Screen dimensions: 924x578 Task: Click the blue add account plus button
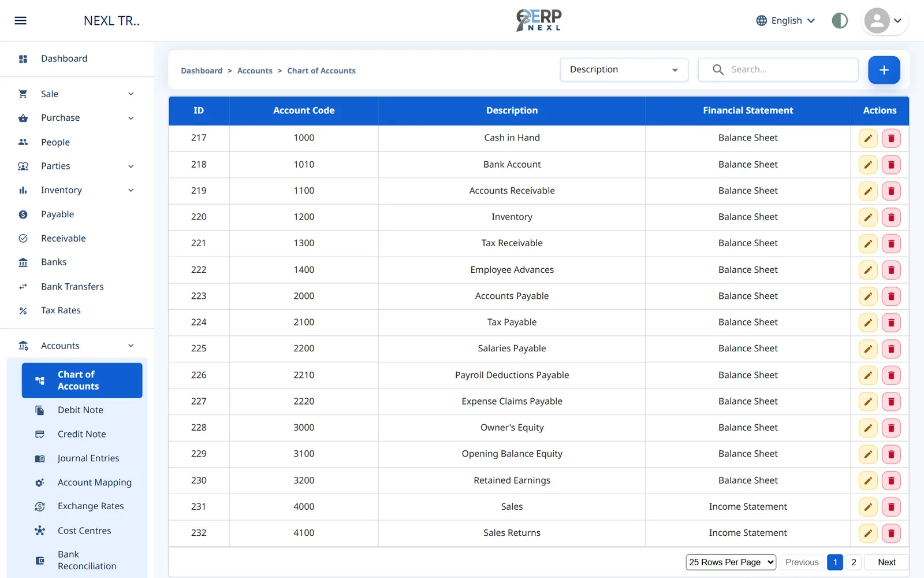[x=884, y=70]
